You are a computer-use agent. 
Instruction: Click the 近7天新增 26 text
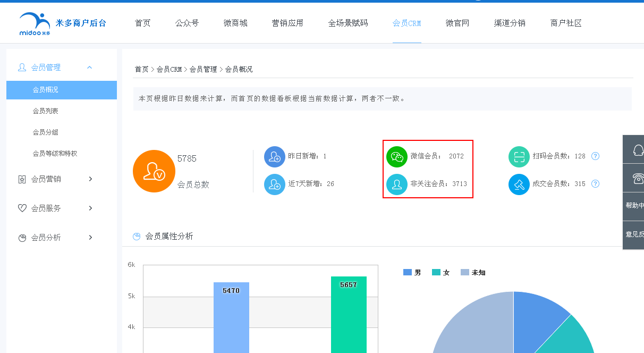311,184
